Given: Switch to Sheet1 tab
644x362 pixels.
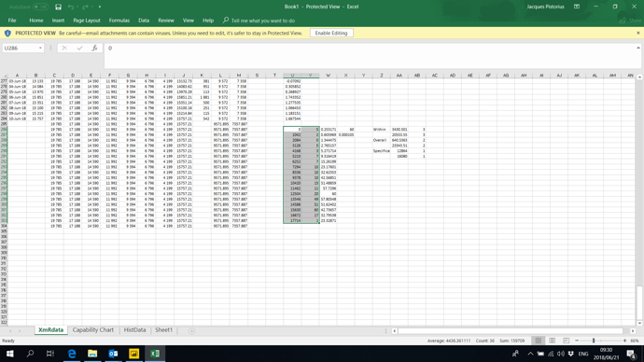Looking at the screenshot, I should [x=163, y=330].
